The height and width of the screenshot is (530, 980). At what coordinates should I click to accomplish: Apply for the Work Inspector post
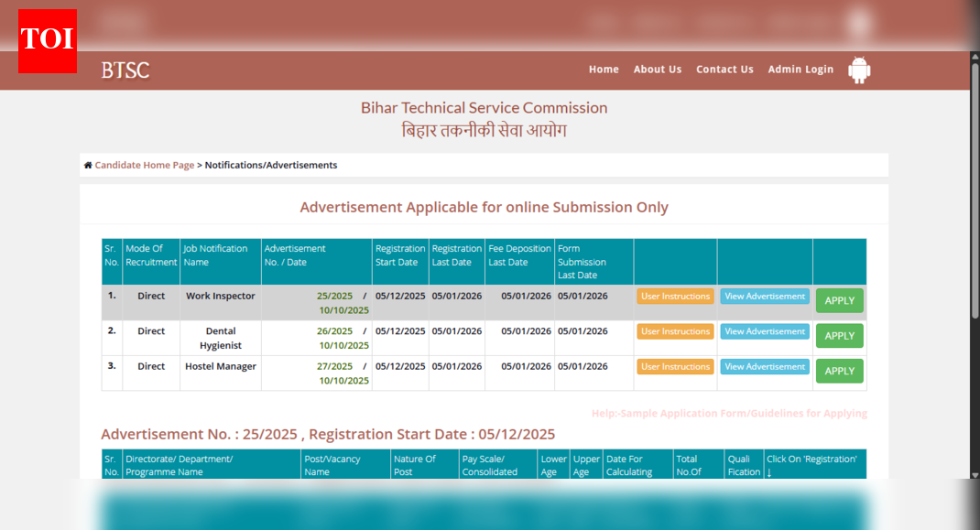click(x=839, y=300)
